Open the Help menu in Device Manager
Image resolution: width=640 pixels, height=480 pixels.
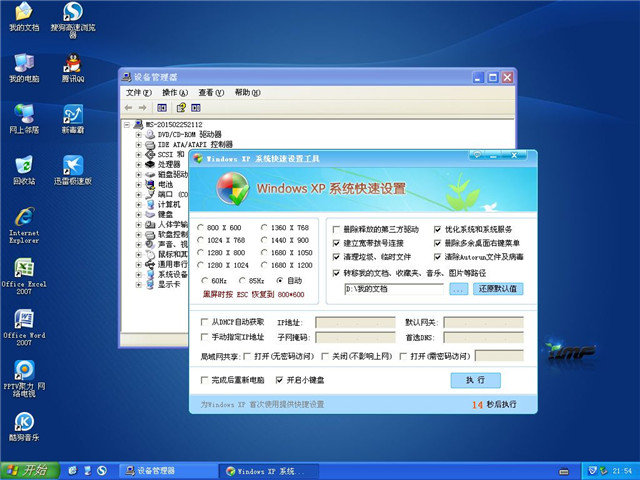pos(247,93)
